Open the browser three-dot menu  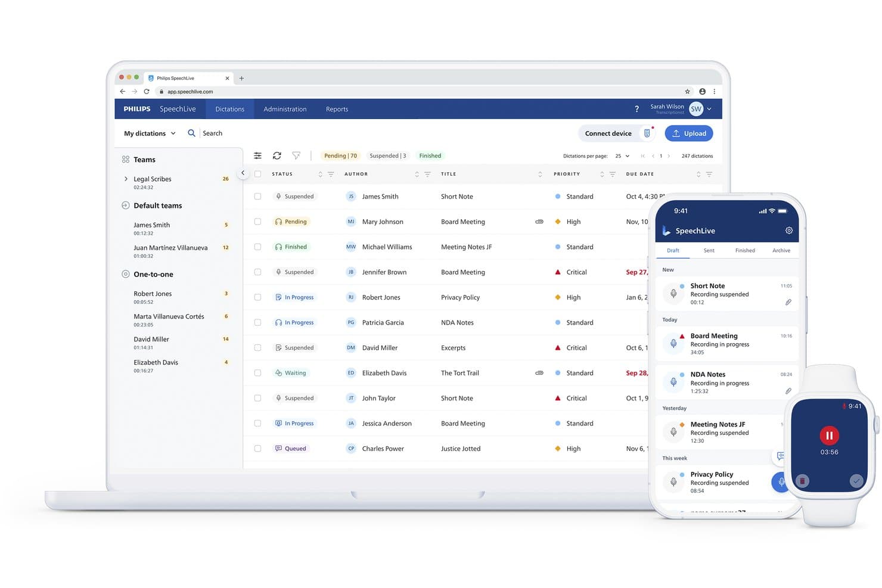(x=714, y=92)
